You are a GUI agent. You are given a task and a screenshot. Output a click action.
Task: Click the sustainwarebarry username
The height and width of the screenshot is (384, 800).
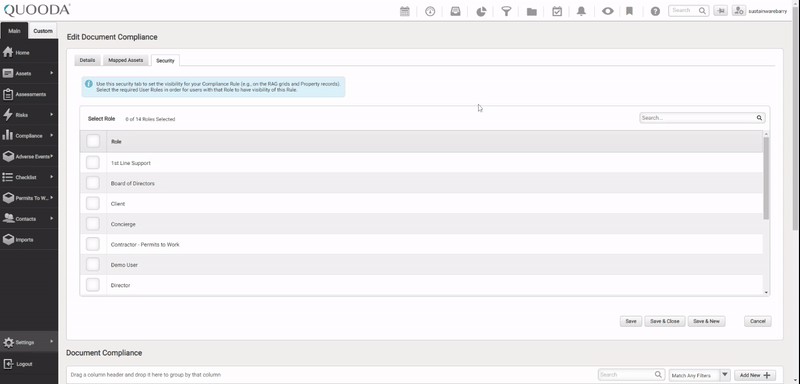pos(767,11)
